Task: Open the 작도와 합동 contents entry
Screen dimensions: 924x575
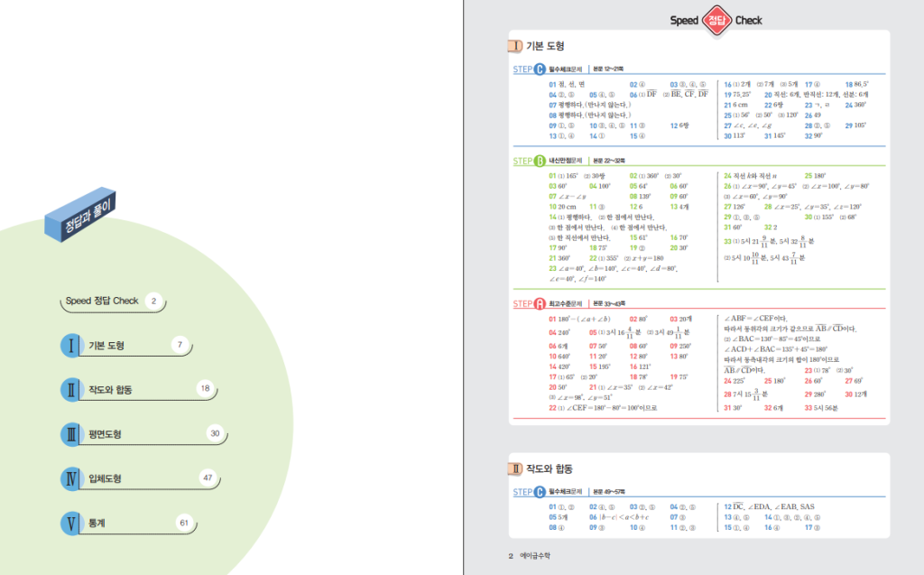Action: tap(110, 390)
